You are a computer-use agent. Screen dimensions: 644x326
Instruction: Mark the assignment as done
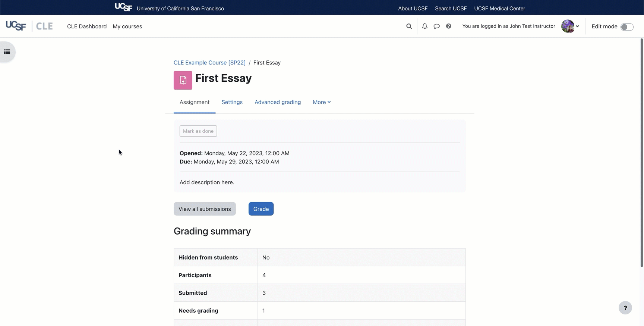coord(198,131)
